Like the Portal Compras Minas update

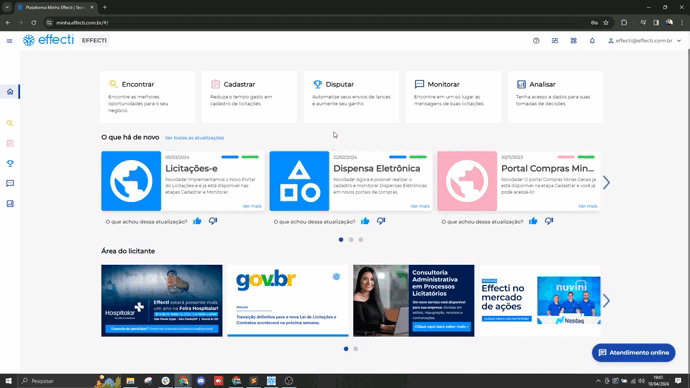pos(533,221)
